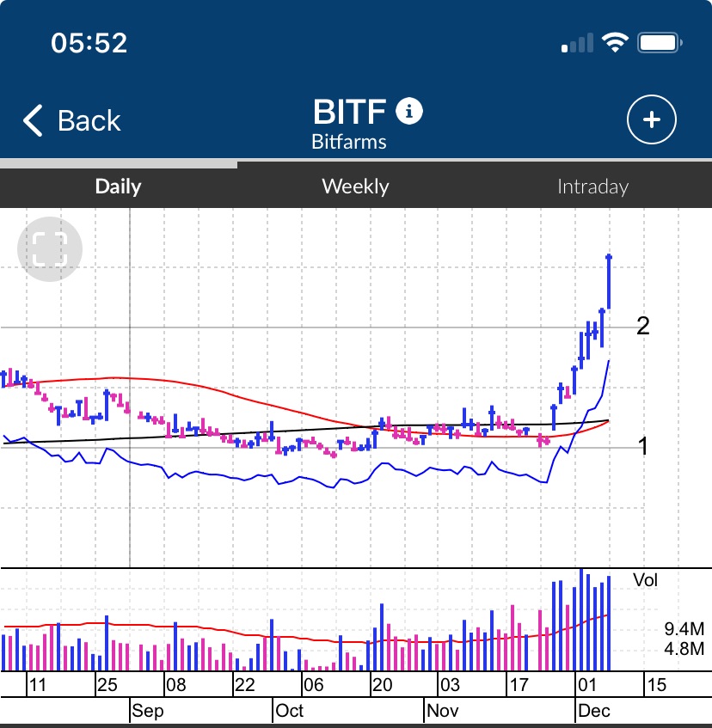
Task: Tap the 9.4M volume axis label
Action: pos(684,628)
